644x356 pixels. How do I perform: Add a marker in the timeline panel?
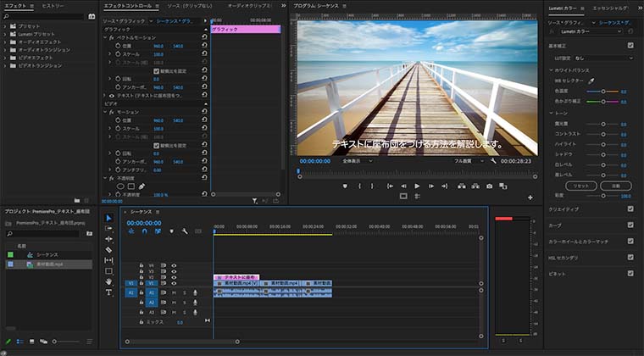point(172,231)
